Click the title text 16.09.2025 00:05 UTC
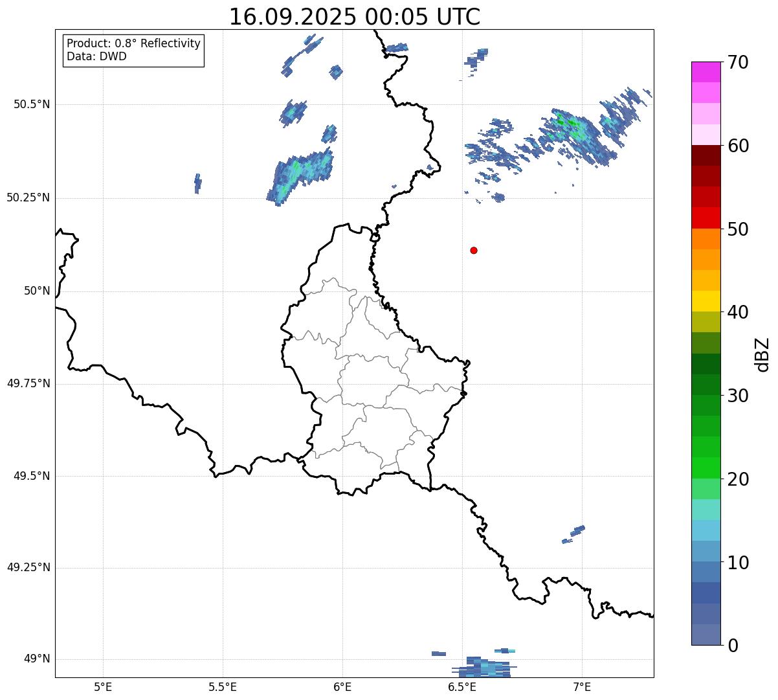778x700 pixels. point(355,17)
